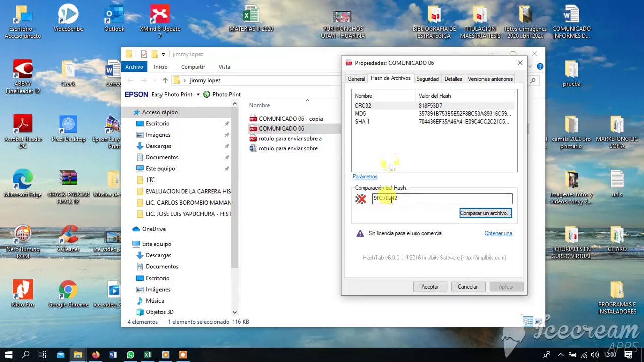Open pinned Imágenes under Acceso rápido

[x=158, y=135]
